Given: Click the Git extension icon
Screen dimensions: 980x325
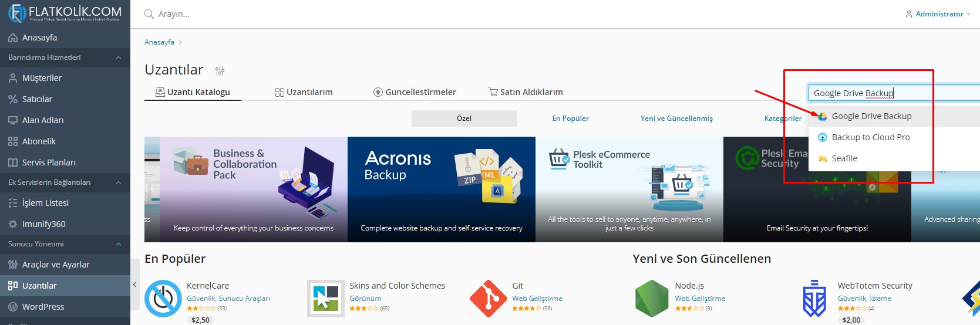Looking at the screenshot, I should pyautogui.click(x=489, y=299).
